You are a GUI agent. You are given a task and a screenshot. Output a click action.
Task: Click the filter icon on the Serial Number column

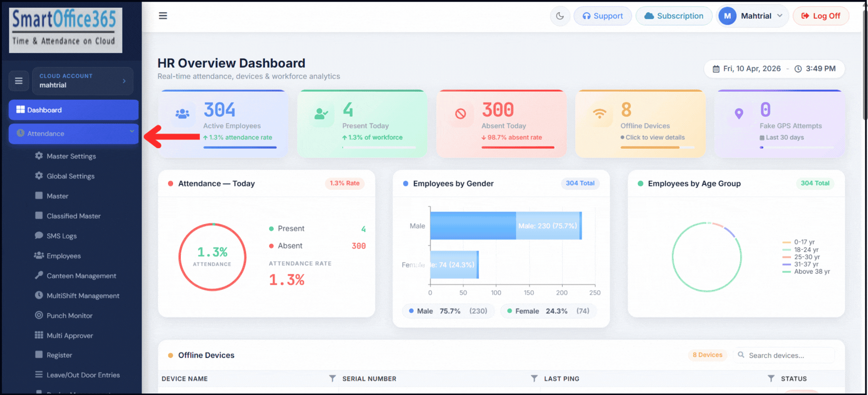534,378
